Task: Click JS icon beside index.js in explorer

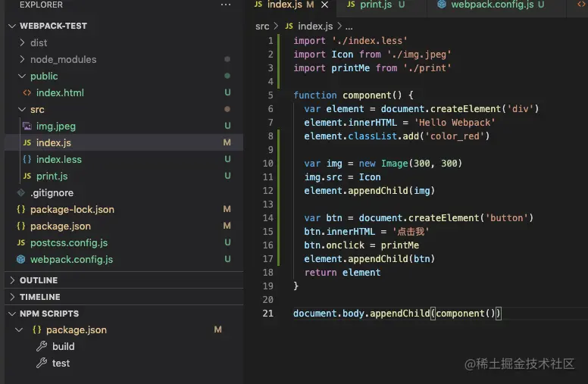Action: pyautogui.click(x=27, y=142)
